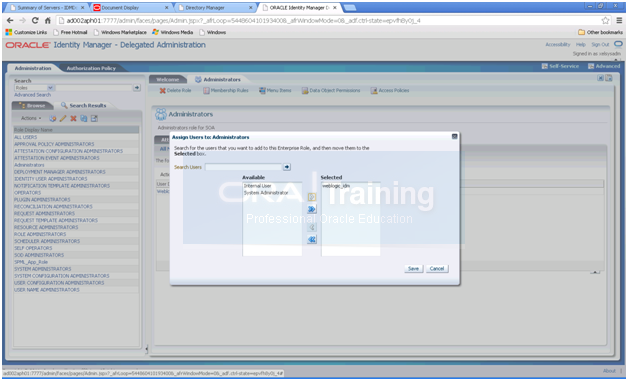This screenshot has height=381, width=628.
Task: Run the Search Users arrow in dialog
Action: coord(287,167)
